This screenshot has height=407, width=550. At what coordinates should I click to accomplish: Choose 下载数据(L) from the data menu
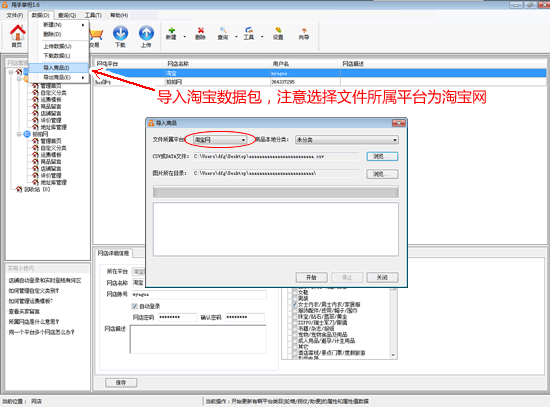(59, 56)
